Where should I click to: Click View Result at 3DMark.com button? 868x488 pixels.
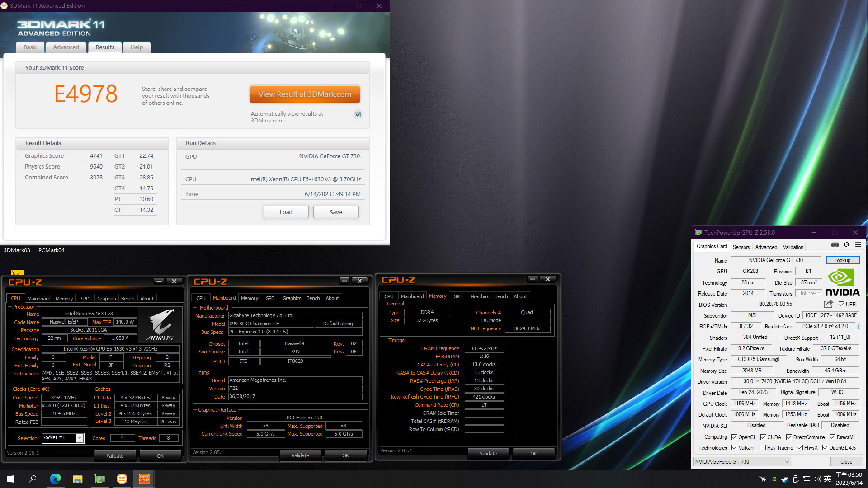[305, 94]
